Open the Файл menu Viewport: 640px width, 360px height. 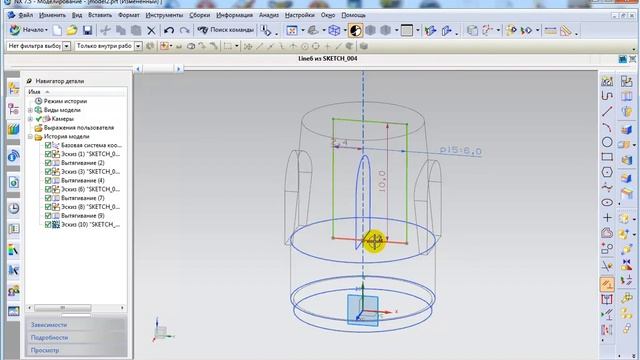(25, 15)
